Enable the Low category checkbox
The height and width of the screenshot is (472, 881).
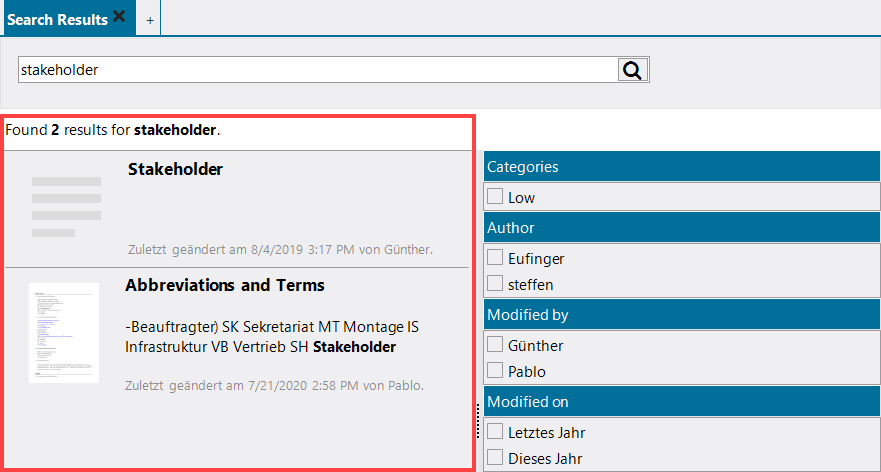pos(495,197)
